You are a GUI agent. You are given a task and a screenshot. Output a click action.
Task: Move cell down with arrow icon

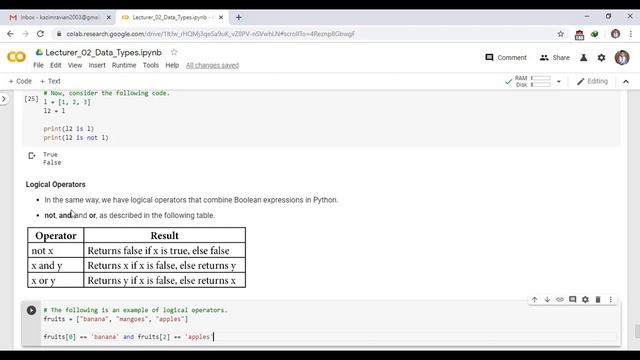[x=547, y=300]
